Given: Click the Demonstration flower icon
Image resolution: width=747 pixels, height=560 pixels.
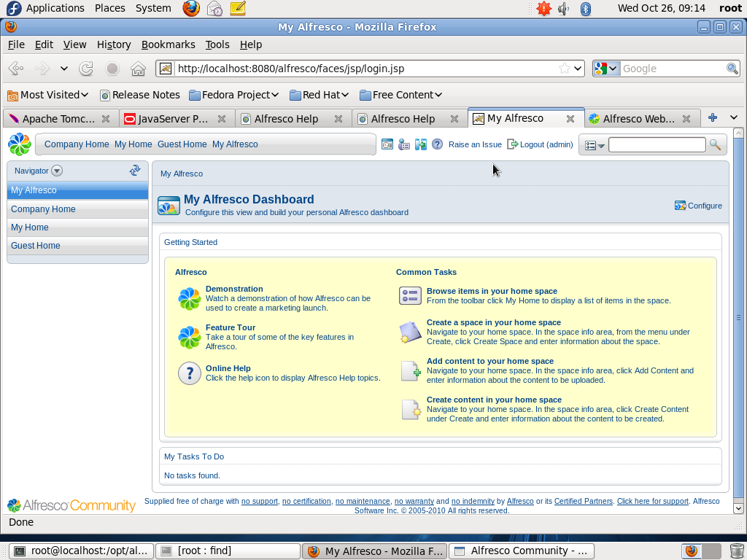Looking at the screenshot, I should pos(189,298).
